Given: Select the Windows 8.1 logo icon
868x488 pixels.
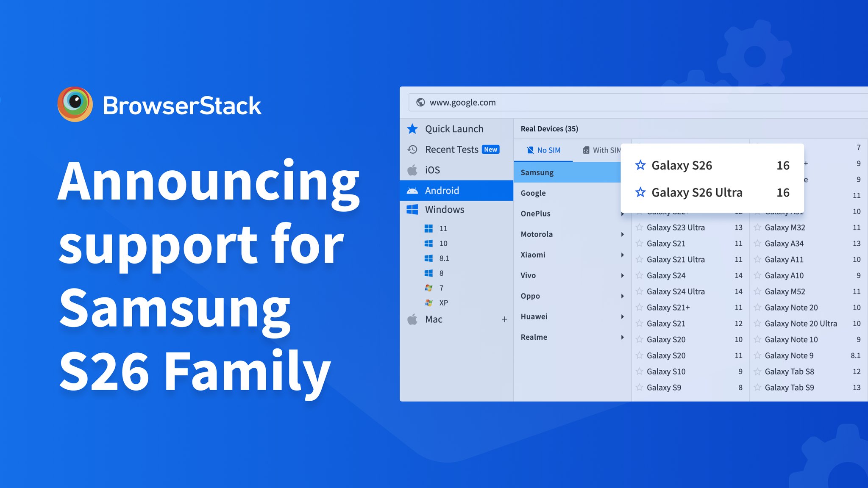Looking at the screenshot, I should 428,258.
